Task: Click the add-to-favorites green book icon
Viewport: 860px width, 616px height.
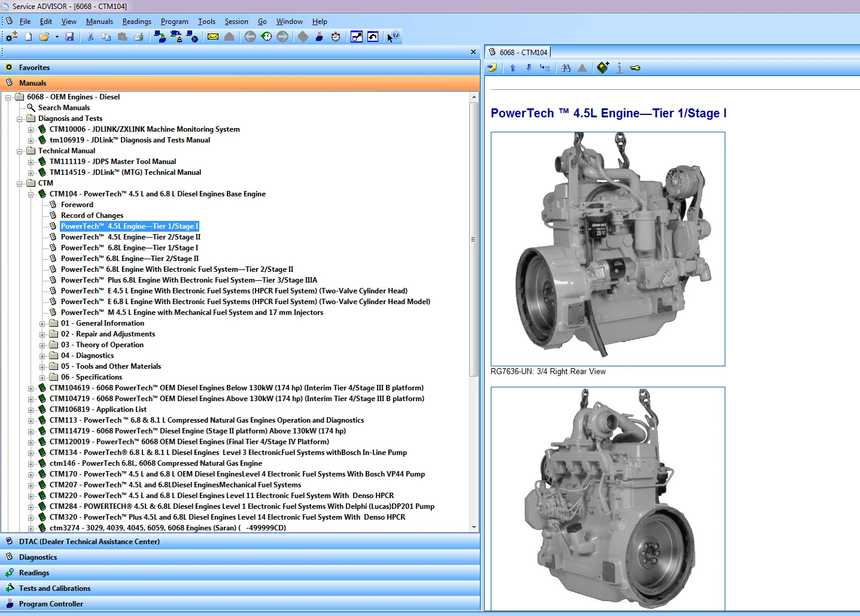Action: pos(603,68)
